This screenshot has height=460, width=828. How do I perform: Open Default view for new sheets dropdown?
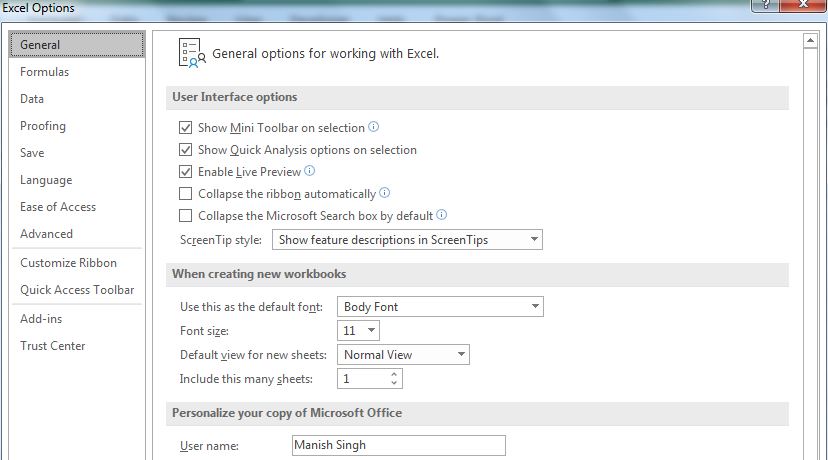point(403,354)
